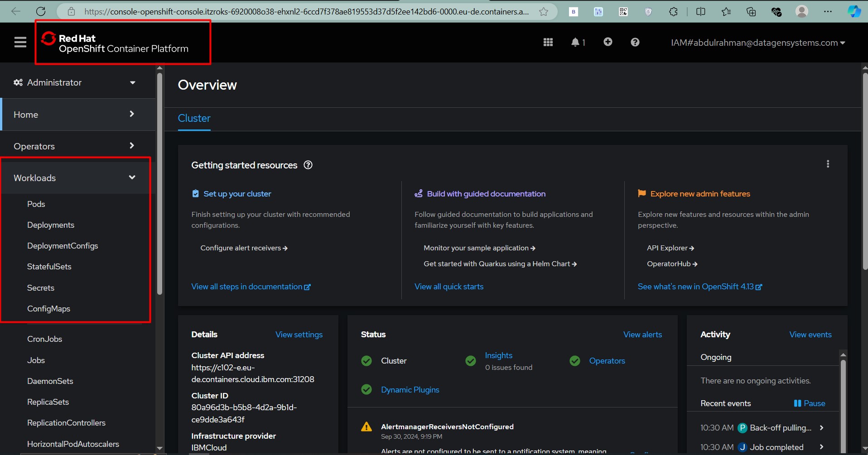The image size is (868, 455).
Task: Open Secrets in the sidebar
Action: (41, 288)
